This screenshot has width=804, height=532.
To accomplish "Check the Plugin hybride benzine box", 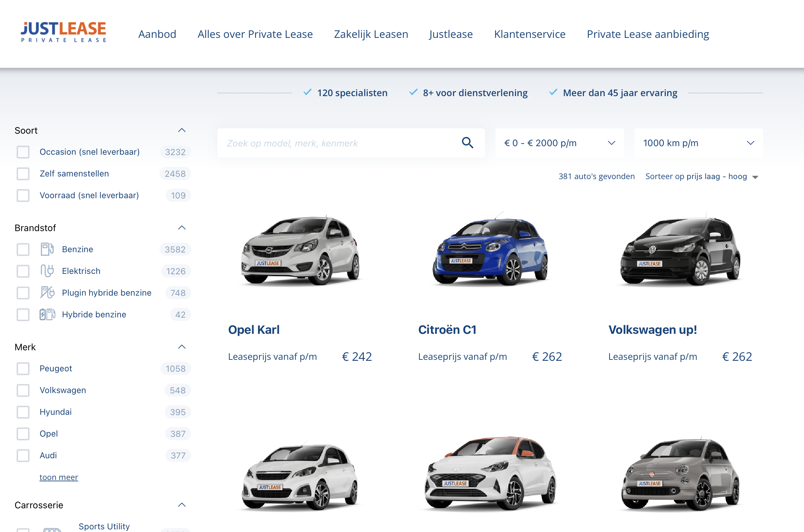I will tap(23, 293).
